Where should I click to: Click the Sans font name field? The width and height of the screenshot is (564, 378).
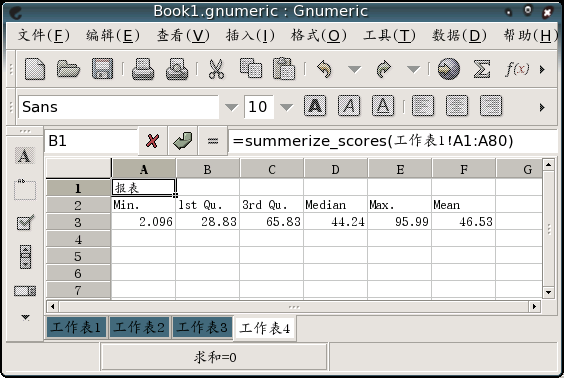[x=118, y=107]
